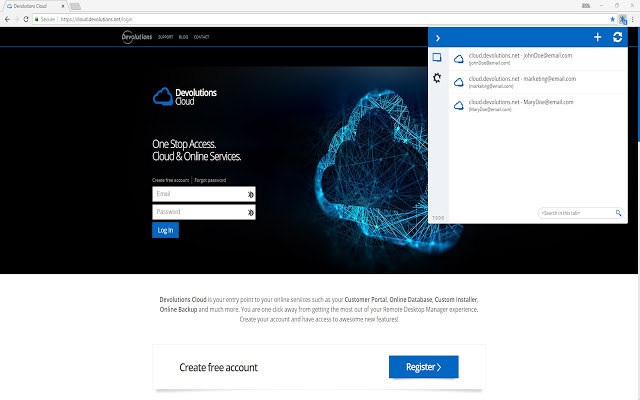This screenshot has height=400, width=640.
Task: Click the Secure padlock indicator
Action: pyautogui.click(x=44, y=19)
